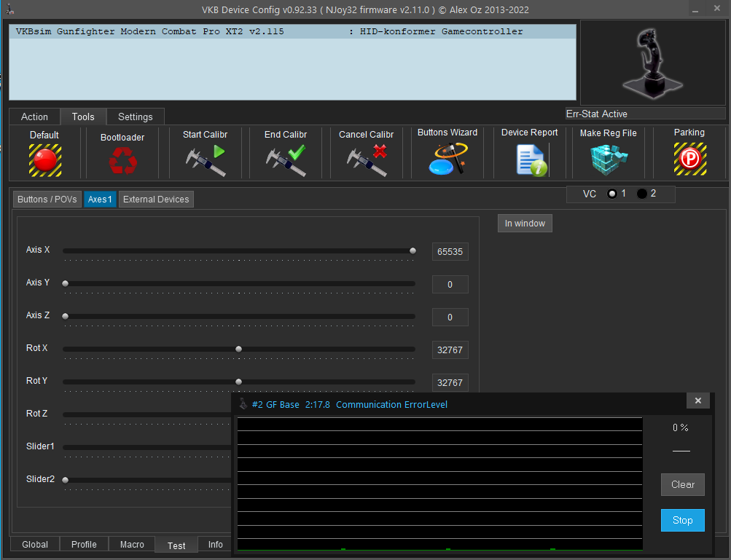Viewport: 731px width, 560px height.
Task: Stop the communication error monitoring
Action: click(682, 521)
